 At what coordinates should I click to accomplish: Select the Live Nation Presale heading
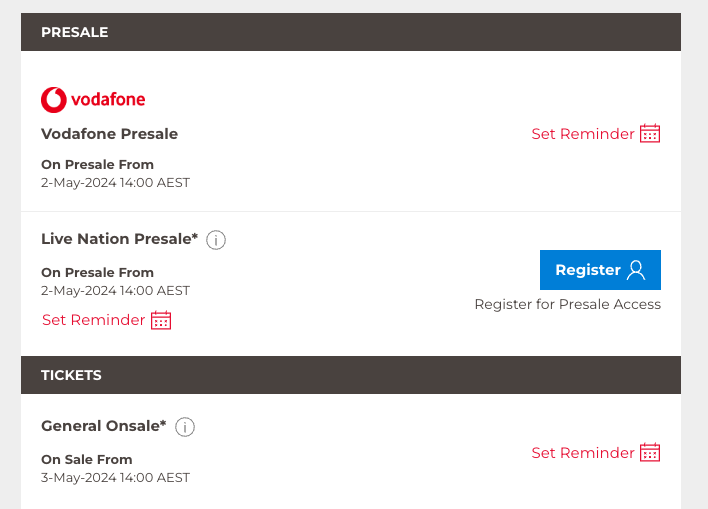[119, 239]
